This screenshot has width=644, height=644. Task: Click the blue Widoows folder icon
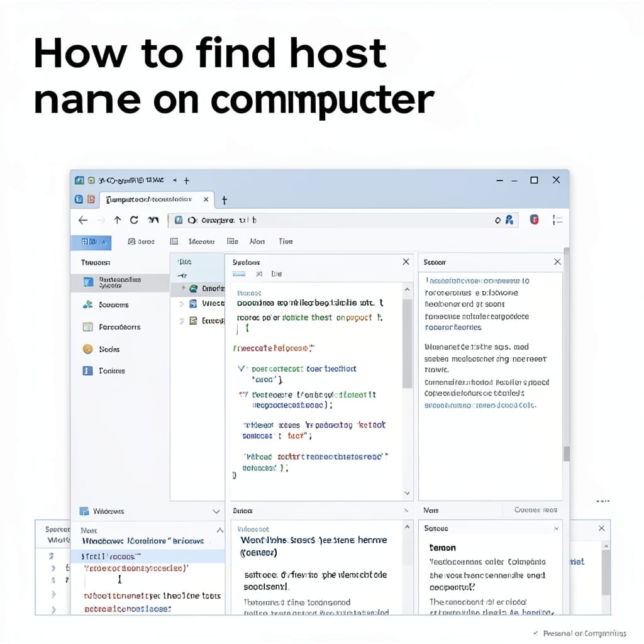pos(84,511)
